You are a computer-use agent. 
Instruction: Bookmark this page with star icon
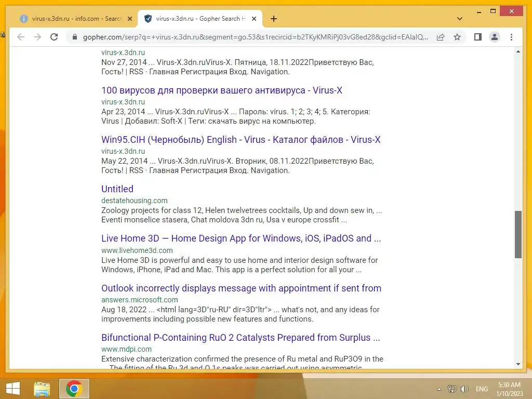[x=457, y=37]
